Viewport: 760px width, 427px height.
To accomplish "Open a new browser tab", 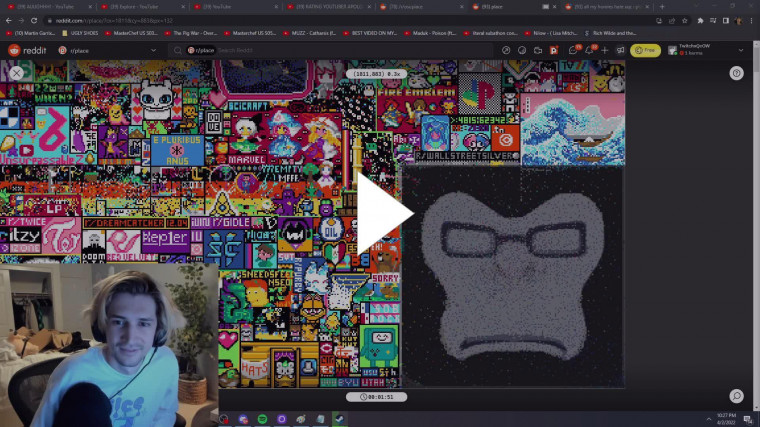I will point(662,7).
